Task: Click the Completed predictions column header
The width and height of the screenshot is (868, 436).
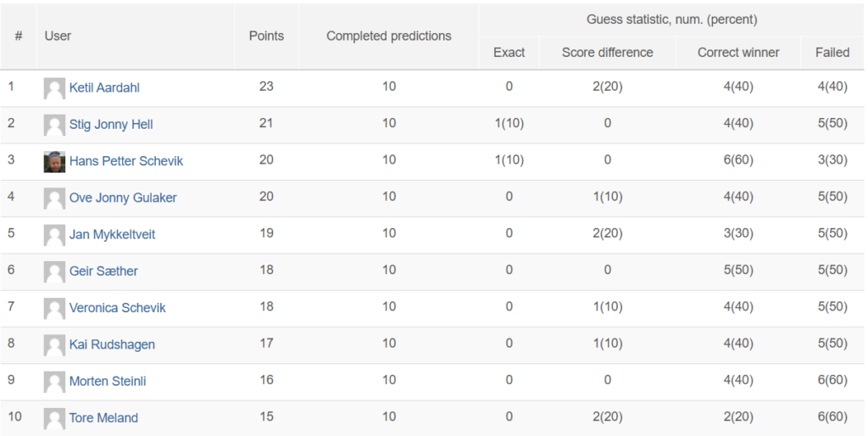Action: [388, 36]
